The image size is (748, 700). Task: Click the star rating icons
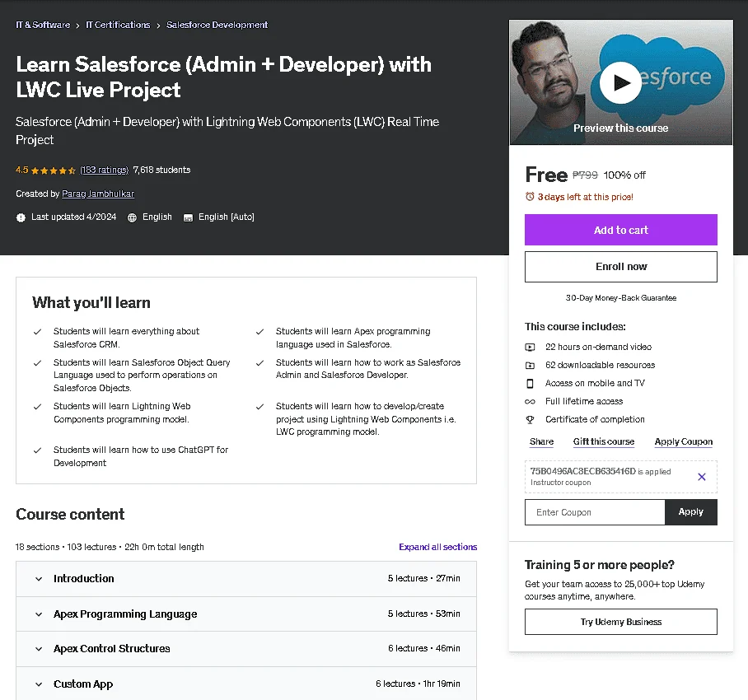click(x=54, y=170)
